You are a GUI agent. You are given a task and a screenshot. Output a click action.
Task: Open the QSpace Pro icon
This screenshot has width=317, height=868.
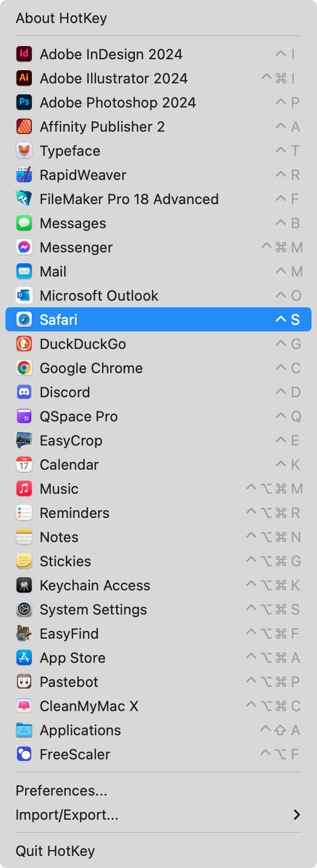point(24,416)
